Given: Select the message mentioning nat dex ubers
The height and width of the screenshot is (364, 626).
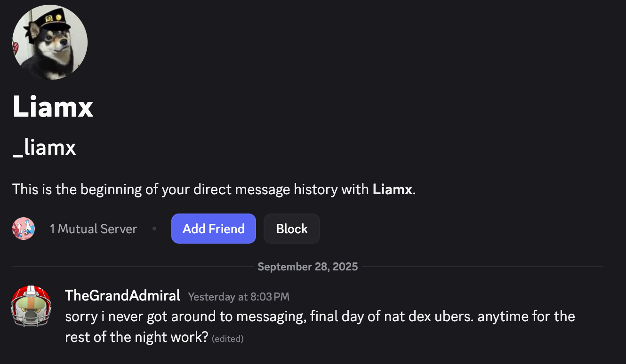Looking at the screenshot, I should coord(320,317).
